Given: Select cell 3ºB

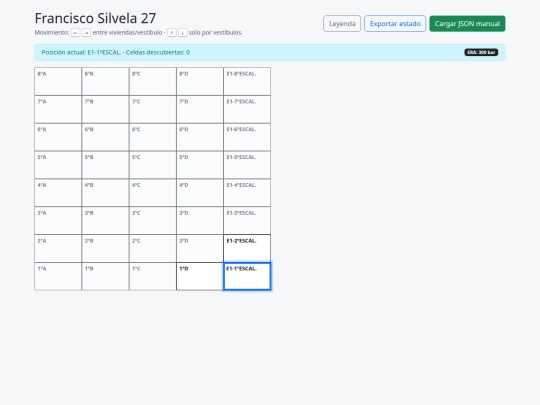Looking at the screenshot, I should 105,221.
